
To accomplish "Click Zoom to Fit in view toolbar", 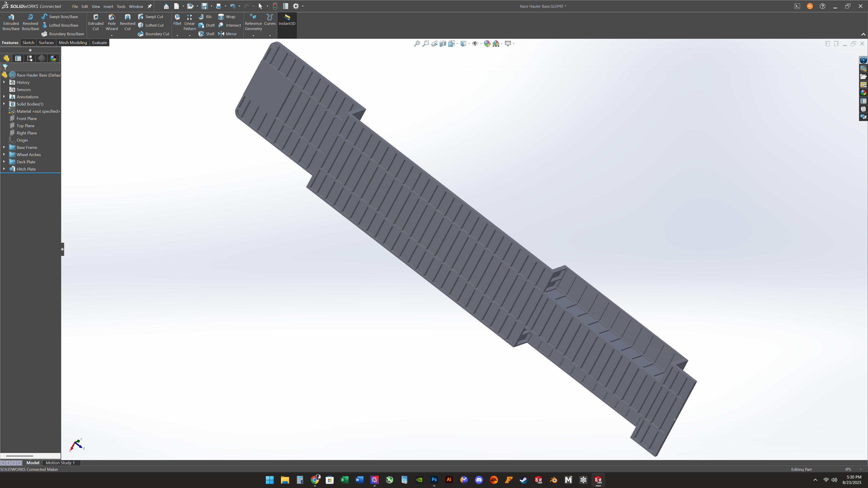I will coord(417,43).
